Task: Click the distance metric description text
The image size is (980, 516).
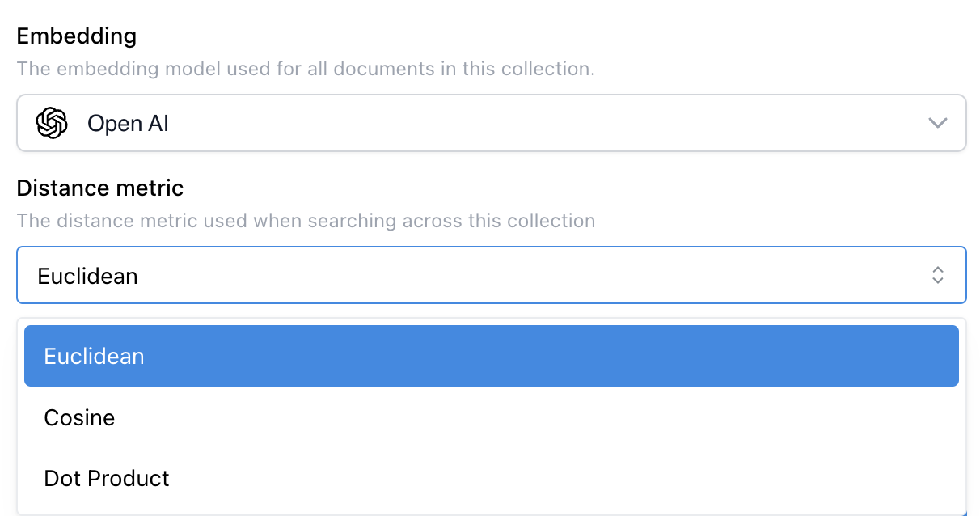Action: coord(306,221)
